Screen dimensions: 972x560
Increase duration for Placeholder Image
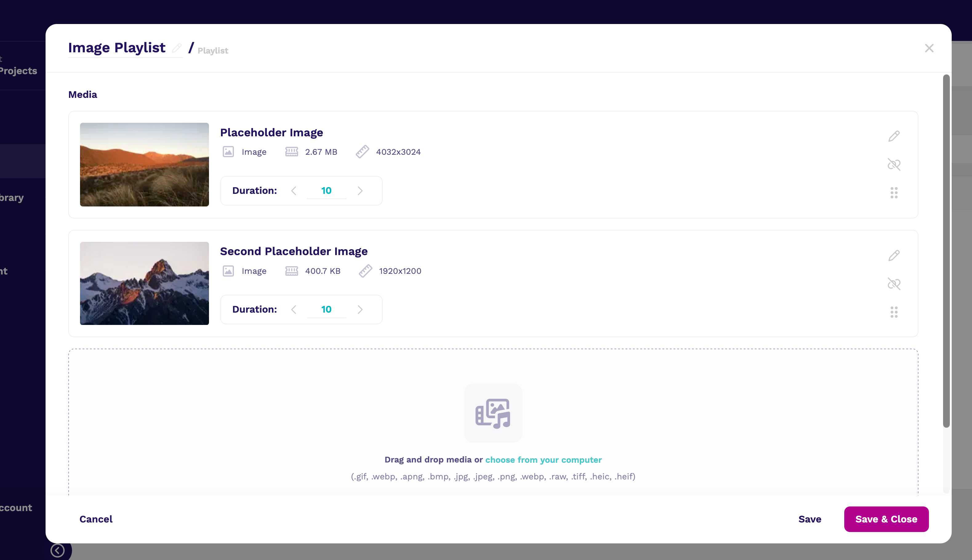360,191
